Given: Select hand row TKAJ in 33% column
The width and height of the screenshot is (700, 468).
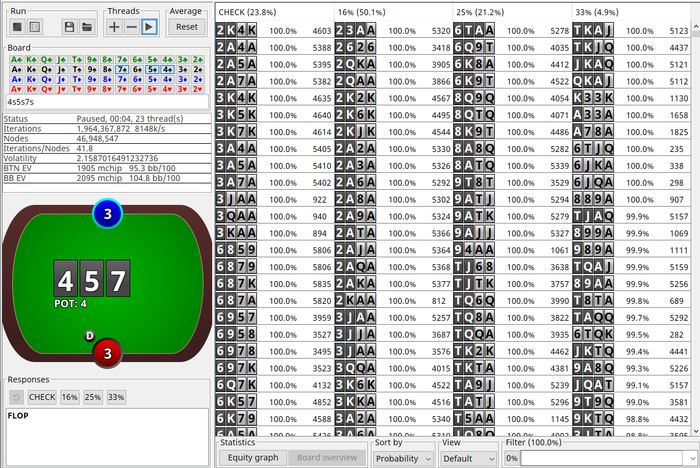Looking at the screenshot, I should [x=631, y=30].
